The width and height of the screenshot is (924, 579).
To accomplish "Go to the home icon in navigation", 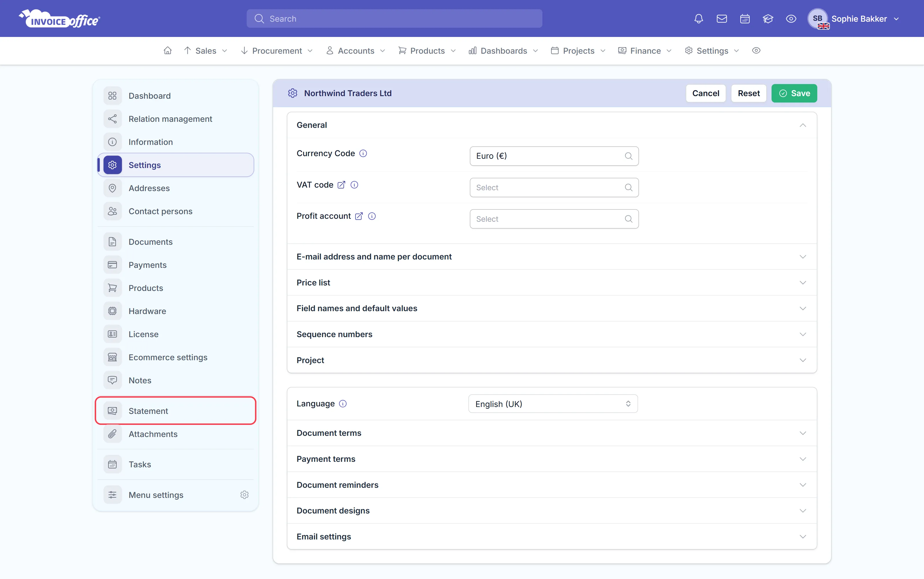I will pyautogui.click(x=167, y=51).
